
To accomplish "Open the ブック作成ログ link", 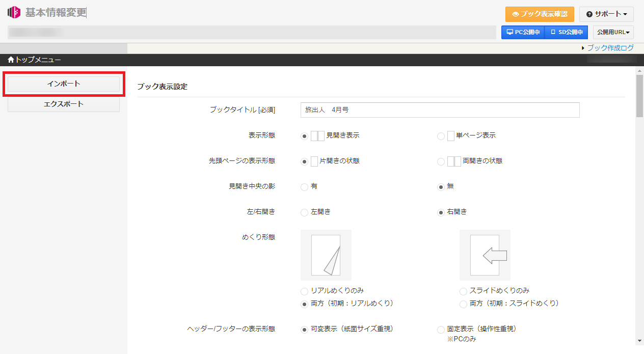I will (610, 48).
